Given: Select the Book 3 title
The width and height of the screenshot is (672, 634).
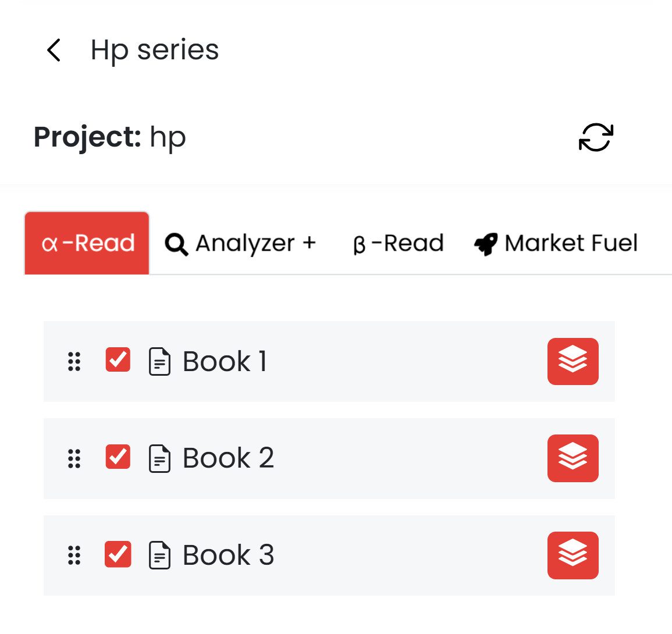Looking at the screenshot, I should (x=228, y=555).
